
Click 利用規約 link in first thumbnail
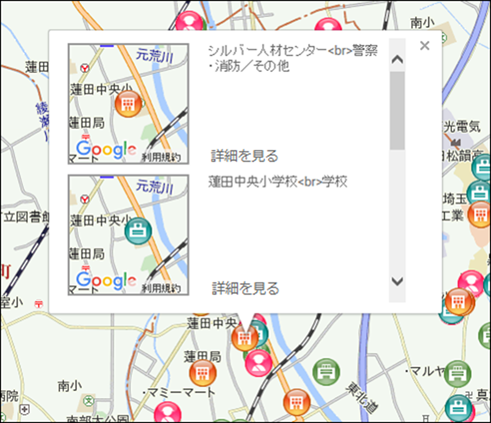pos(162,157)
